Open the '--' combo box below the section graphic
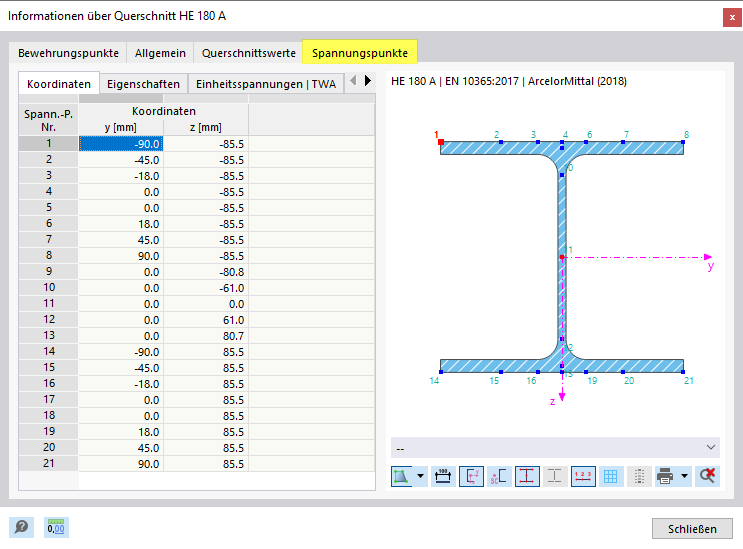Viewport: 743px width, 549px height. 555,448
